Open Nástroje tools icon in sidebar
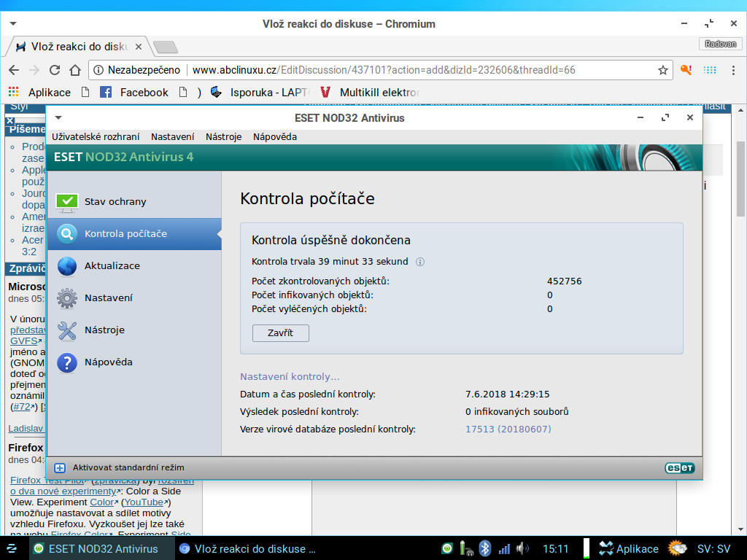Screen dimensions: 747x560 (66, 330)
